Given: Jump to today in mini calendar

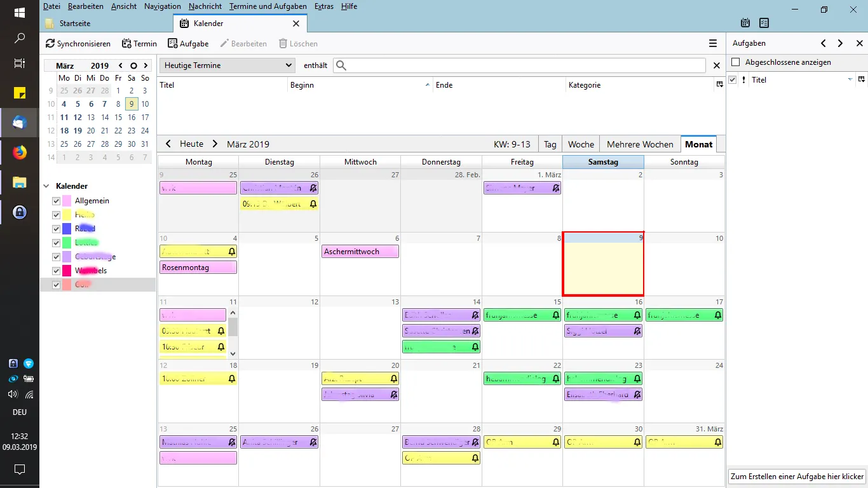Looking at the screenshot, I should pyautogui.click(x=133, y=65).
